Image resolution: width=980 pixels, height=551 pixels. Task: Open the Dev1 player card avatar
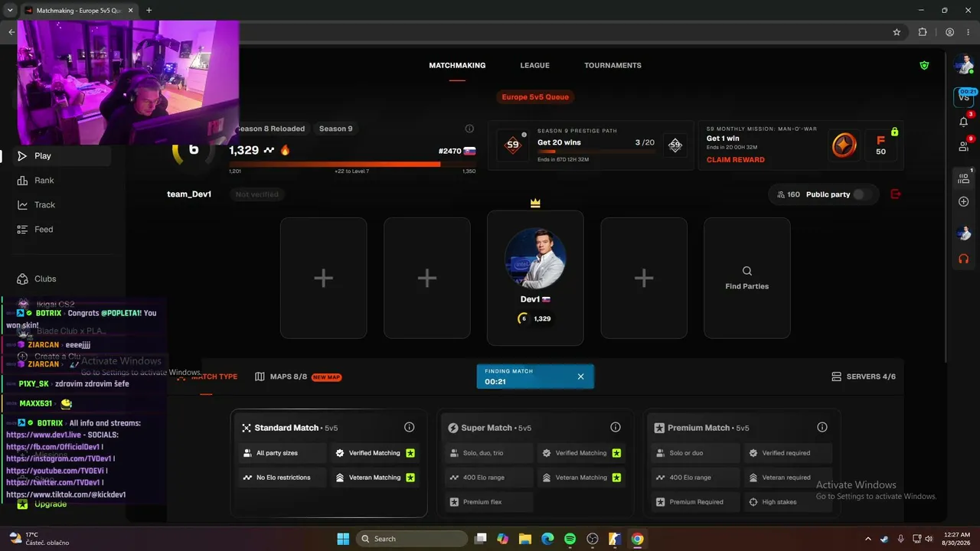click(x=535, y=258)
